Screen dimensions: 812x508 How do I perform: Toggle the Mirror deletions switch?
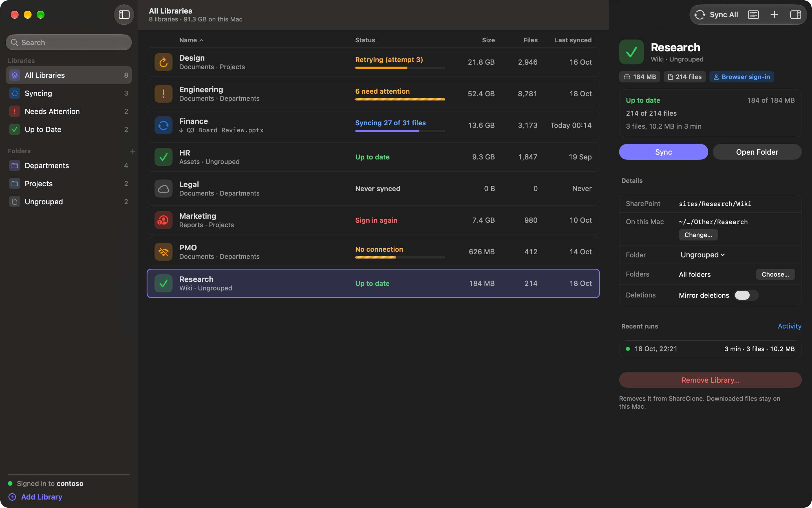pos(746,295)
